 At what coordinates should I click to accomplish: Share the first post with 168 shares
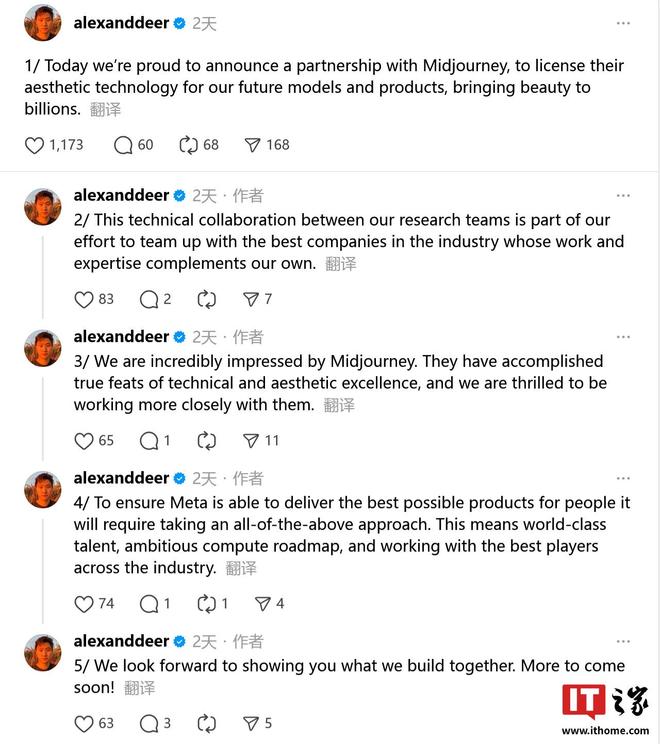click(x=252, y=145)
